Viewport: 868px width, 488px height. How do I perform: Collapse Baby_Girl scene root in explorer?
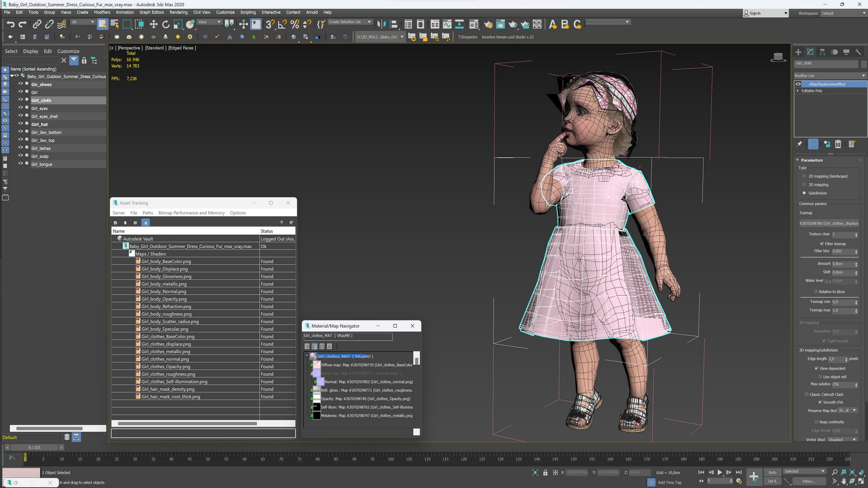tap(12, 76)
